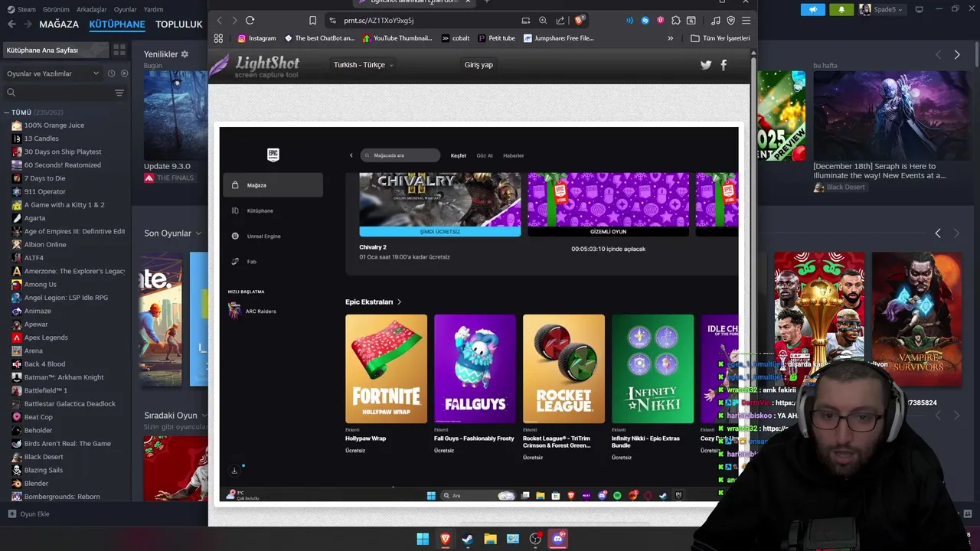980x551 pixels.
Task: Click the browser back arrow
Action: tap(220, 21)
